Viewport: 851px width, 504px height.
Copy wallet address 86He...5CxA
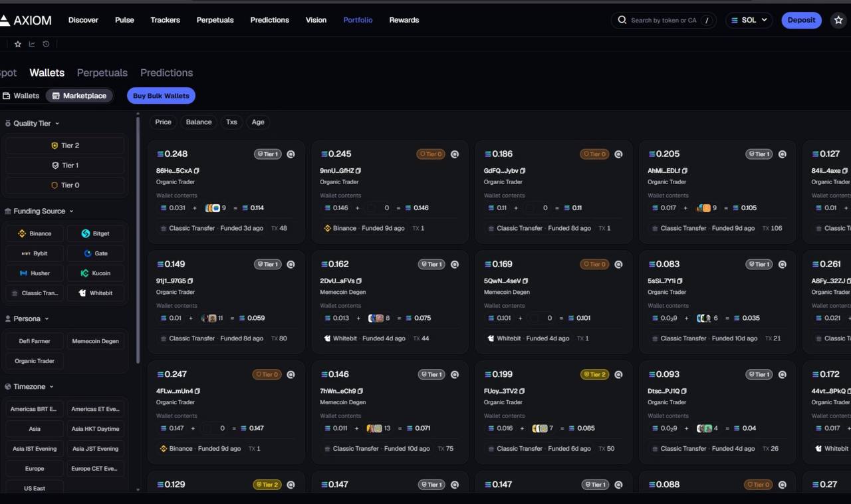[x=197, y=171]
